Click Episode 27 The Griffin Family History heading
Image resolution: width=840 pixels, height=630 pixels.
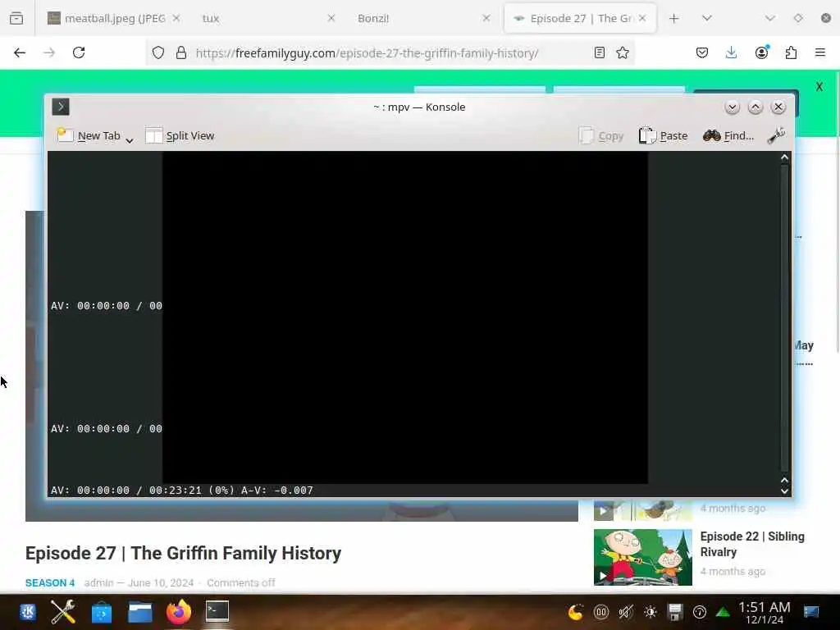point(183,553)
